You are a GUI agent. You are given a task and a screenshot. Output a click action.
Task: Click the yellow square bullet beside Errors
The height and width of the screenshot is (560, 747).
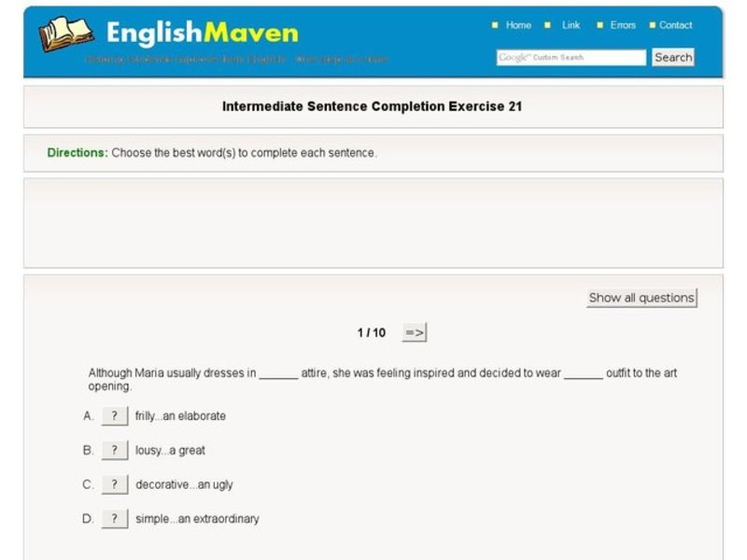[599, 25]
